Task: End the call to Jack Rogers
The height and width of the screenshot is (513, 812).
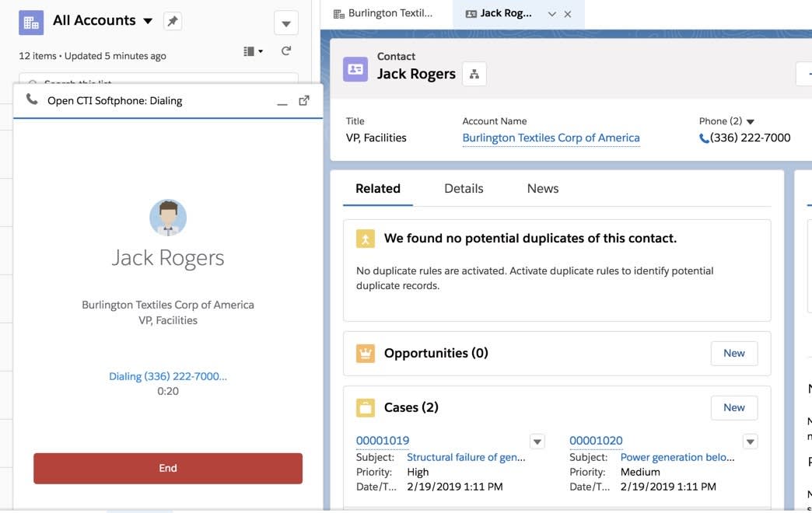Action: [x=168, y=469]
